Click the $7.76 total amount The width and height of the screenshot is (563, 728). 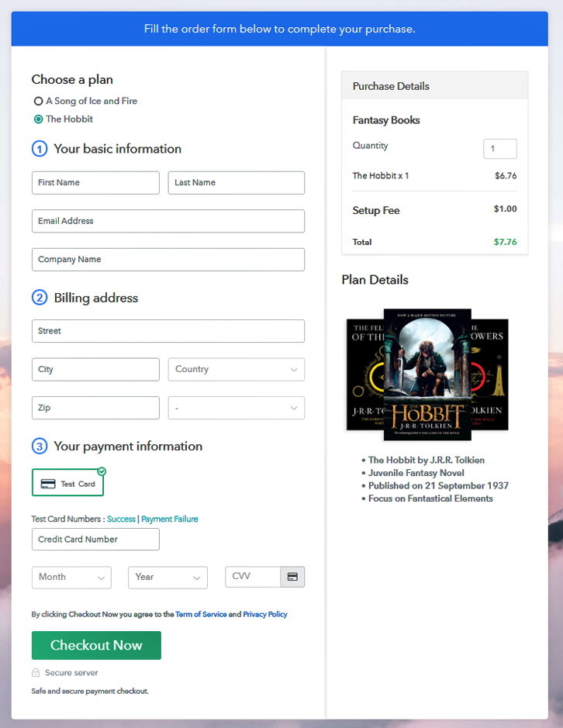pyautogui.click(x=506, y=242)
